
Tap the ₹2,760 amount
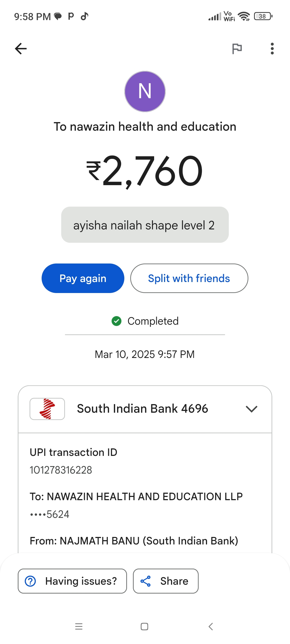[x=145, y=171]
